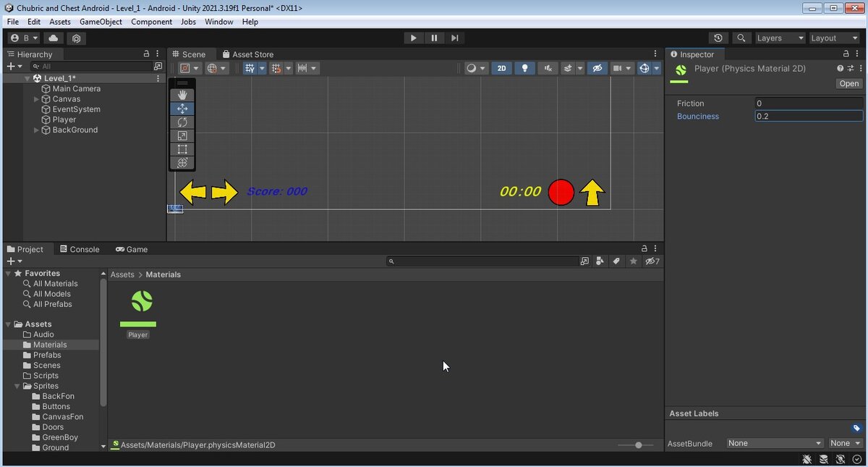868x467 pixels.
Task: Toggle the Project panel lock
Action: [x=644, y=249]
